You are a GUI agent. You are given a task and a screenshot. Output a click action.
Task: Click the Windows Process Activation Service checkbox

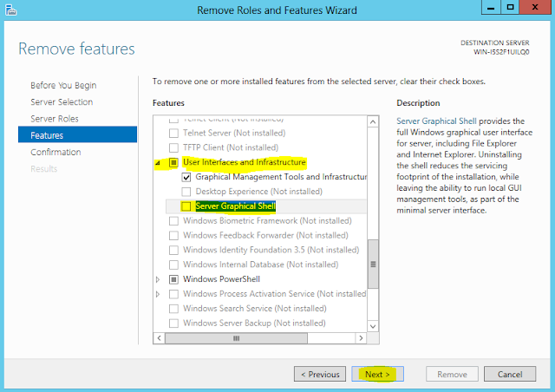(x=173, y=294)
